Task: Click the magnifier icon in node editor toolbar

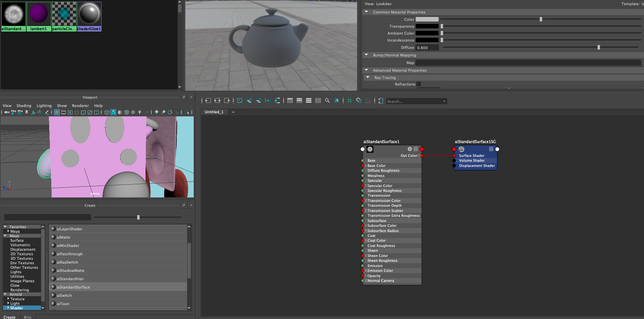Action: 327,101
